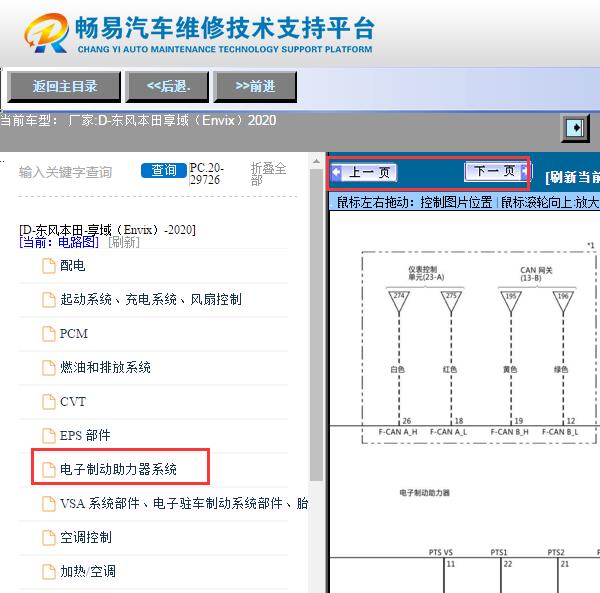
Task: Go forward with the >>前进 button
Action: coord(255,87)
